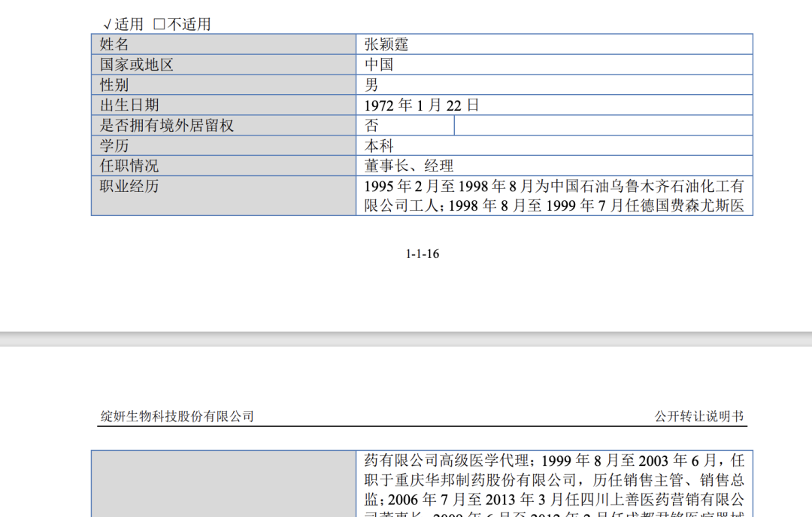The image size is (812, 517).
Task: Click the page number 1-1-16
Action: (422, 254)
